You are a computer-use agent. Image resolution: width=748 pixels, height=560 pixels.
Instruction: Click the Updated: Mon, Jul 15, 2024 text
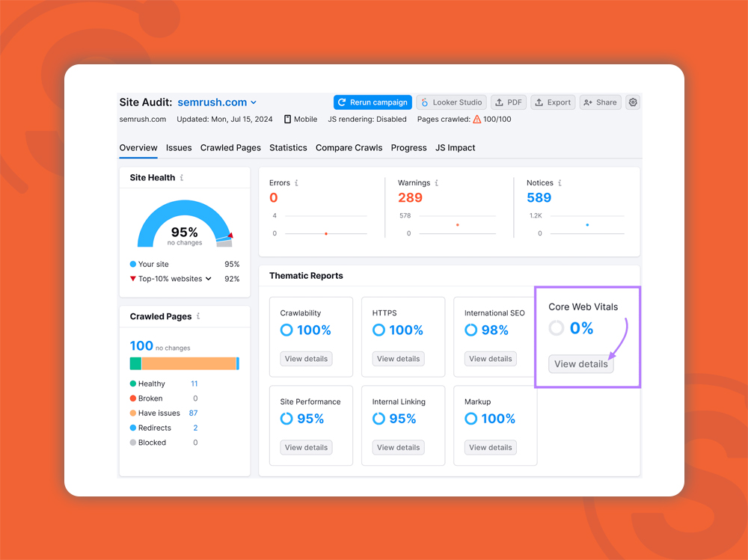(x=224, y=119)
